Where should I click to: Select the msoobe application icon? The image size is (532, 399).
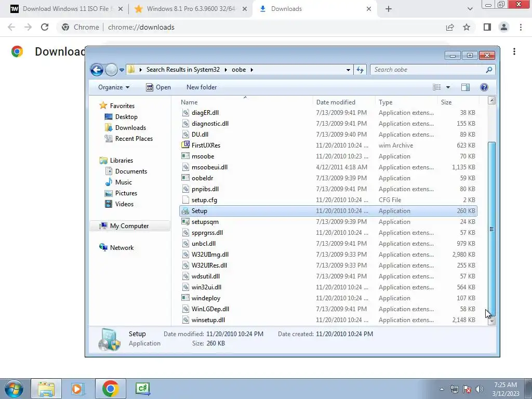(x=185, y=156)
